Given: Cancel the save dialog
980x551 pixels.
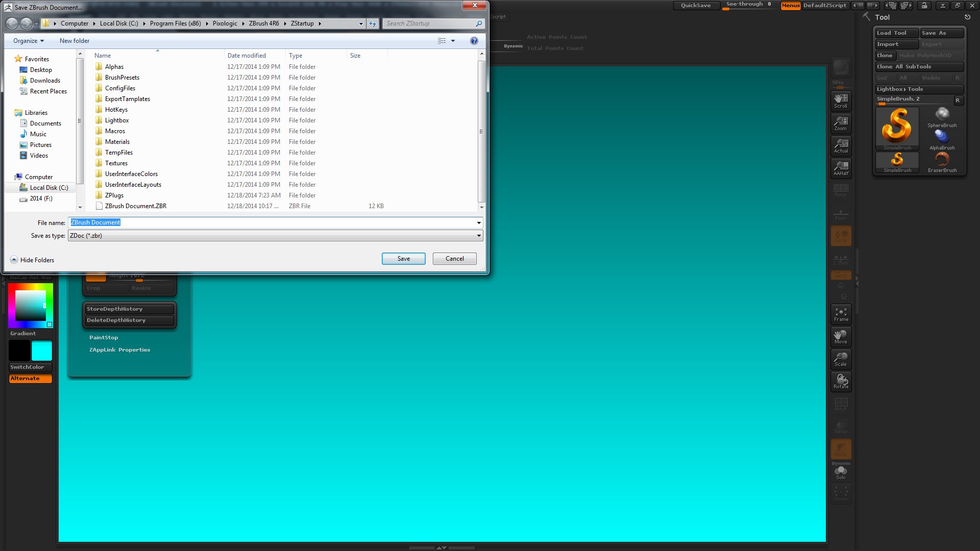Looking at the screenshot, I should [454, 259].
